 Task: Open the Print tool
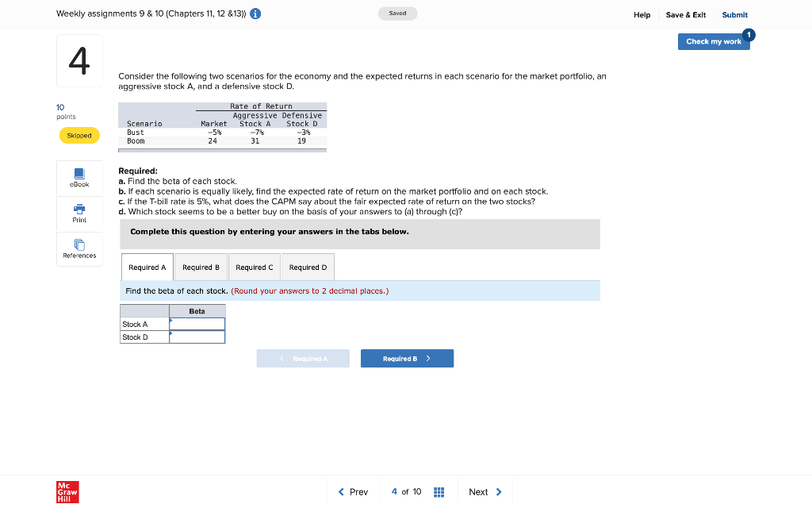point(79,213)
